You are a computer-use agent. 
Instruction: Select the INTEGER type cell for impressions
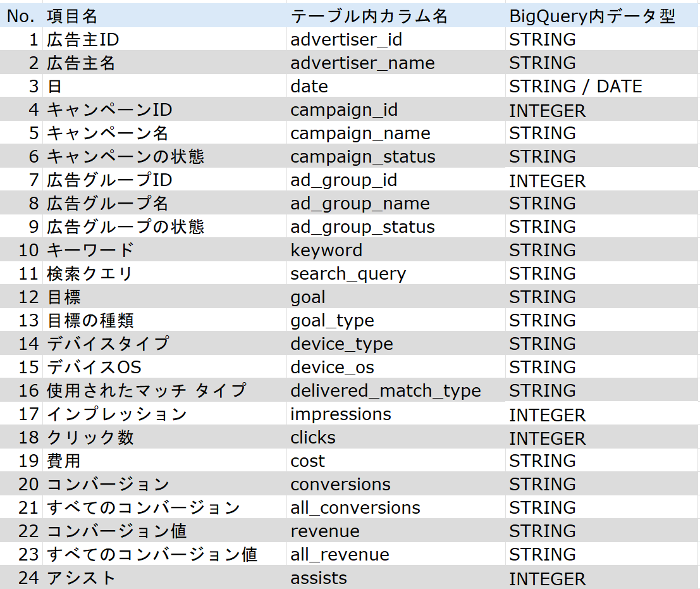point(601,414)
